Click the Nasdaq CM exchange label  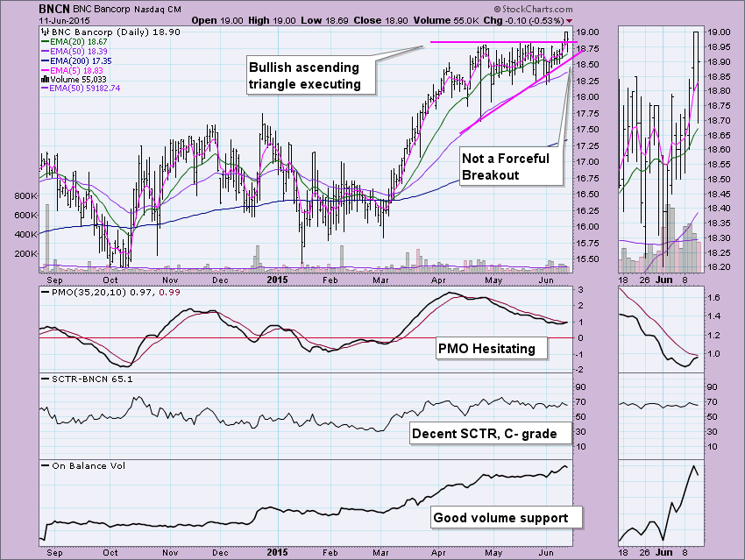(x=158, y=9)
